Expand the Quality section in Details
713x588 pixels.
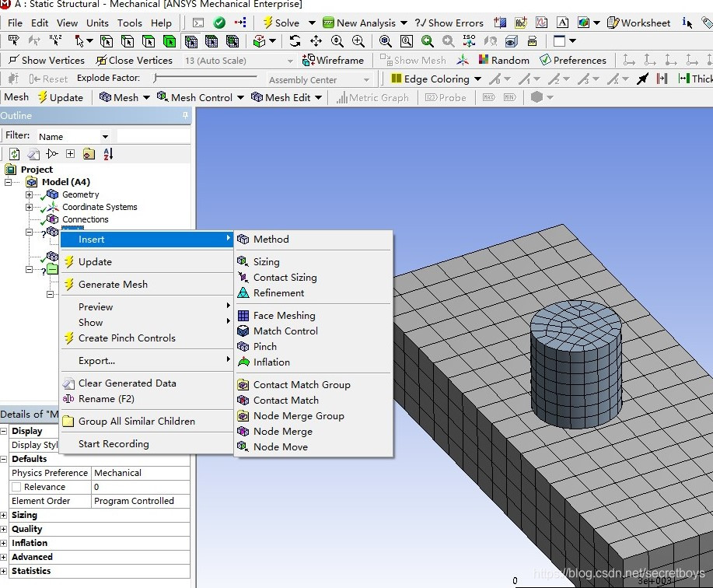tap(4, 530)
